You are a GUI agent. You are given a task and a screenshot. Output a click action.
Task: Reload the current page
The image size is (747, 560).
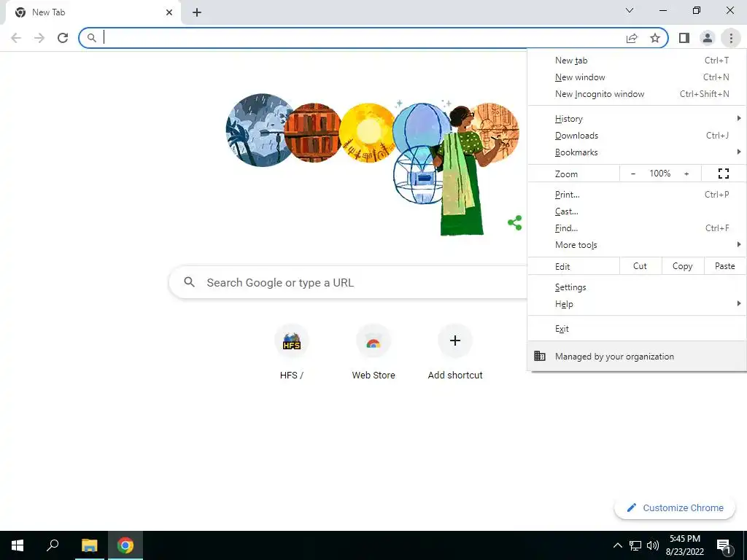[x=63, y=38]
